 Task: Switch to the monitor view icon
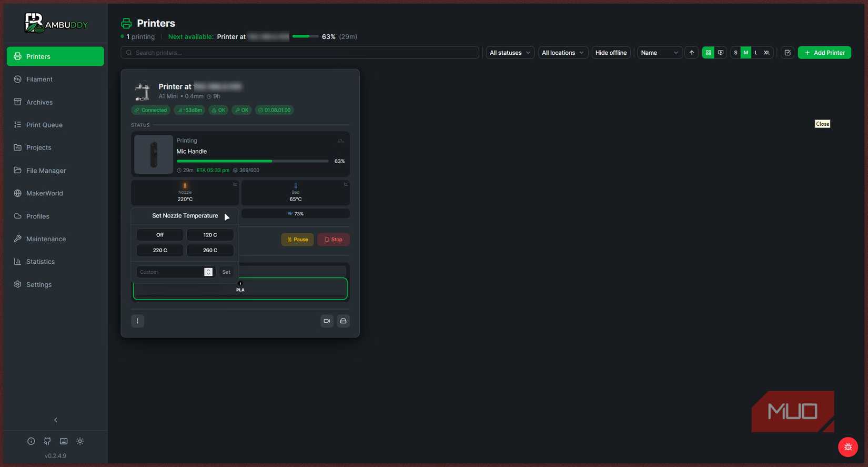click(721, 53)
